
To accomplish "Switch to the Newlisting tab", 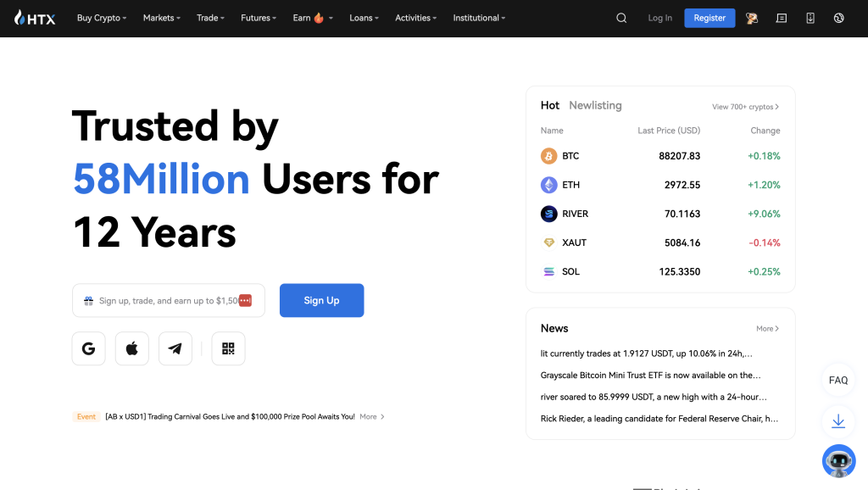I will pos(595,105).
